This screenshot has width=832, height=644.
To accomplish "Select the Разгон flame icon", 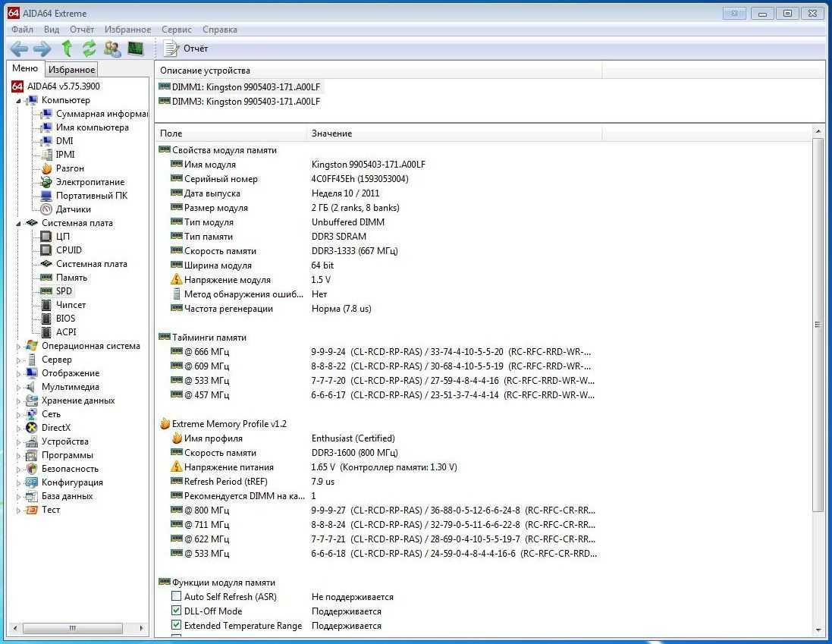I will point(47,168).
